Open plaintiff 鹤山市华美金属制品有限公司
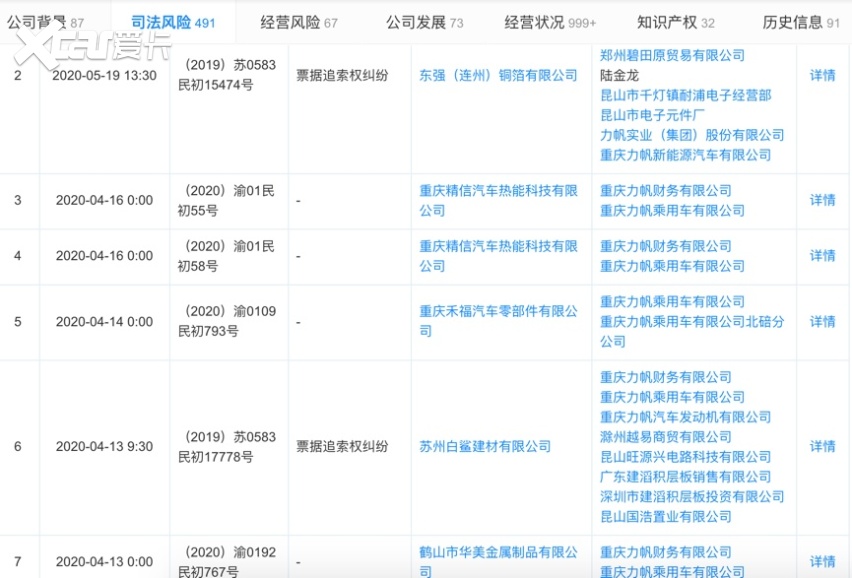Screen dimensions: 852x578 coord(498,562)
